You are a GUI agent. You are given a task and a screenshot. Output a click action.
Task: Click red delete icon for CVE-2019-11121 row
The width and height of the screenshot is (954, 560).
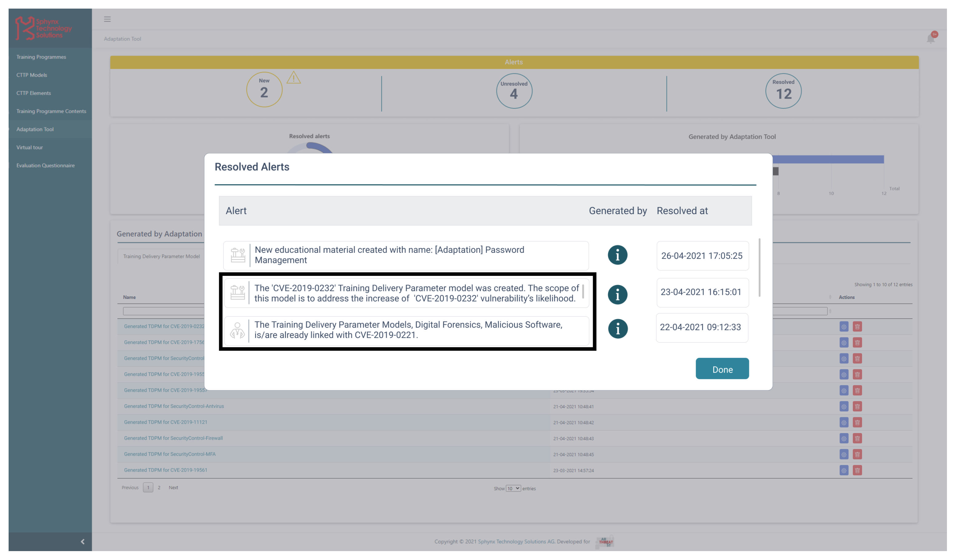857,422
